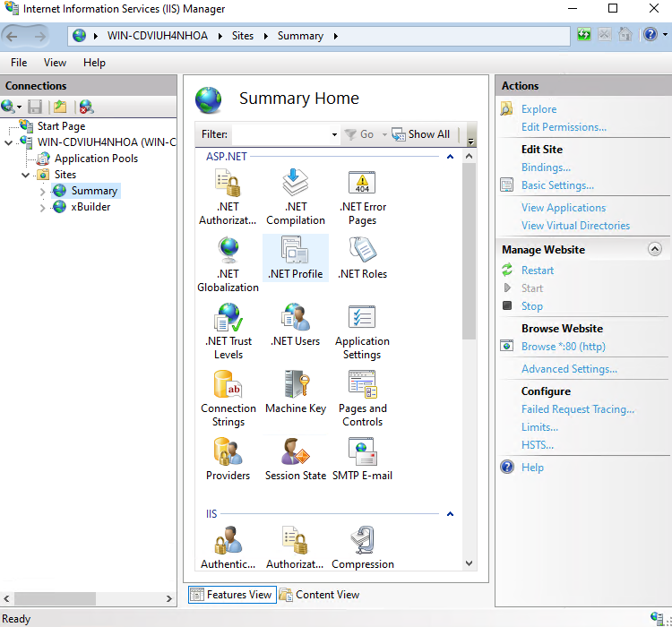
Task: Expand the xBuilder site node
Action: point(42,208)
